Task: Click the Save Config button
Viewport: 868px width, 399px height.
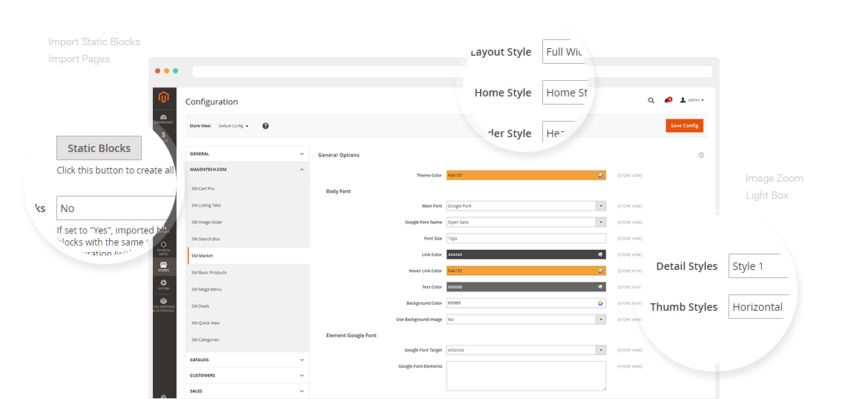Action: pos(684,125)
